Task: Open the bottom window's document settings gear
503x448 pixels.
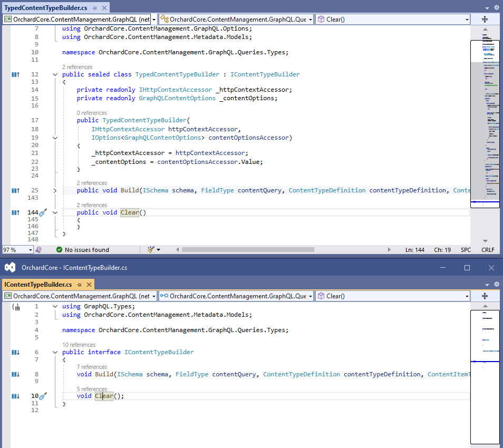Action: coord(497,284)
